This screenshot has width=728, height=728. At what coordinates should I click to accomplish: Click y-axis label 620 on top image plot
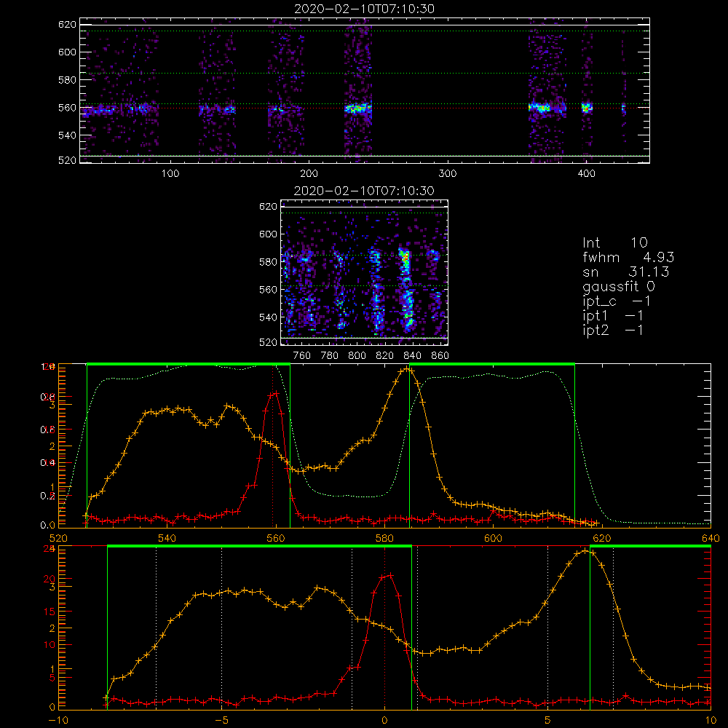tap(67, 24)
